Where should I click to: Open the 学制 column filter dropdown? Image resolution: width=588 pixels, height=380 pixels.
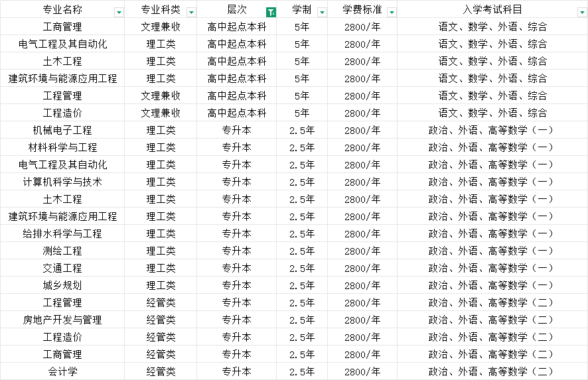click(x=322, y=13)
